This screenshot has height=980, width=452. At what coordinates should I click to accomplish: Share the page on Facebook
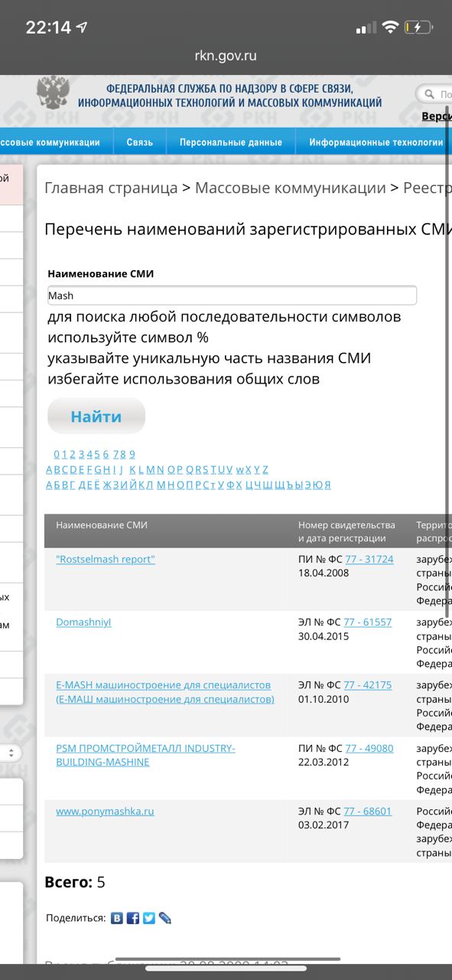pyautogui.click(x=133, y=918)
